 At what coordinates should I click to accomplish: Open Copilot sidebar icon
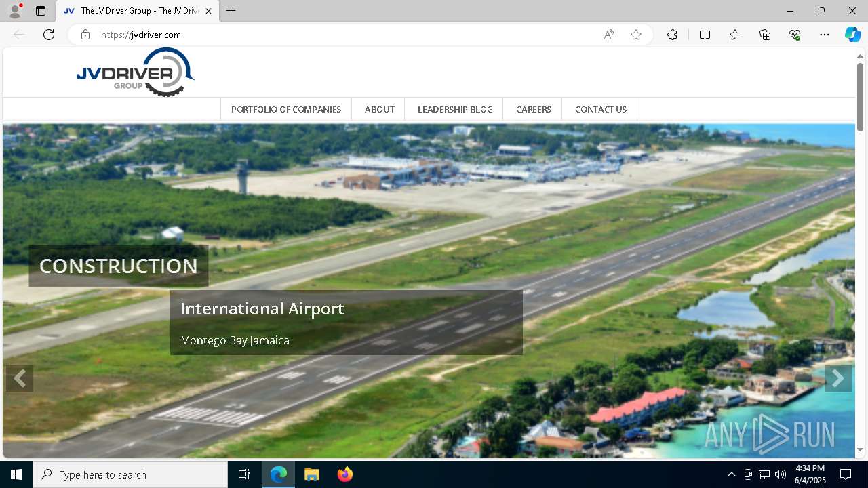tap(852, 35)
